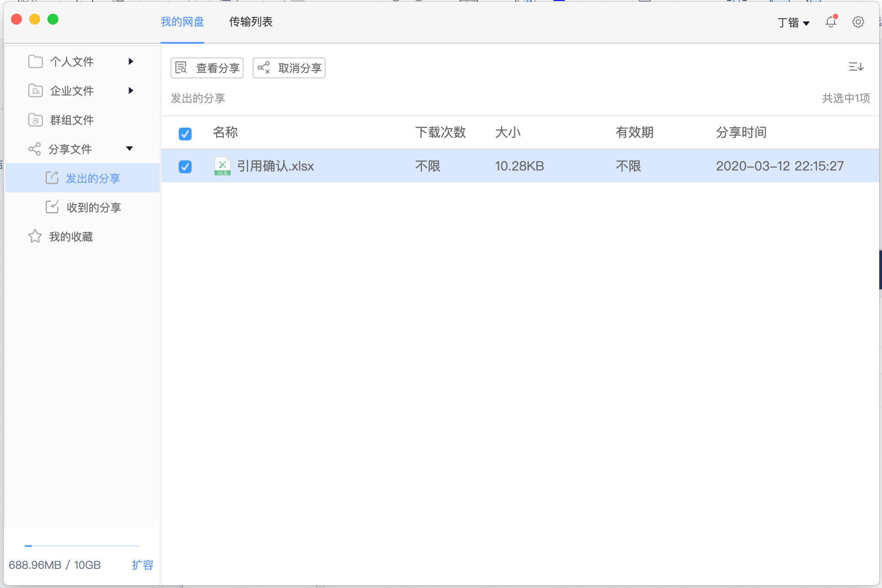This screenshot has height=588, width=882.
Task: Click the 大小 column header
Action: pos(508,132)
